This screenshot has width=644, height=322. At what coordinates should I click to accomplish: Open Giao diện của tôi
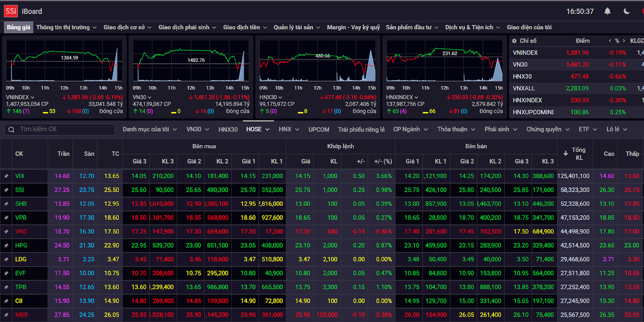click(x=529, y=27)
